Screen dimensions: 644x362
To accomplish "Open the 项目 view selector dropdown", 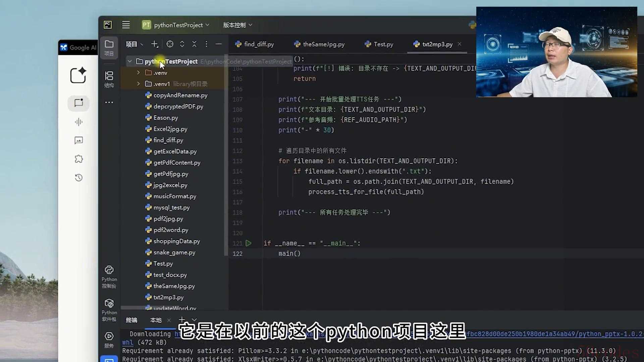I will (135, 44).
